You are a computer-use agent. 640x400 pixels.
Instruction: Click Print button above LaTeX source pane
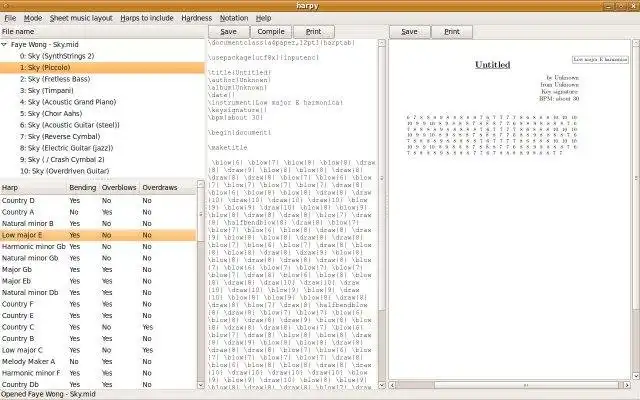313,32
